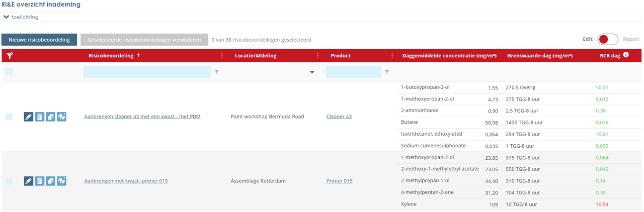Click the info icon next to RCR dag
This screenshot has height=212, width=644.
coord(626,55)
